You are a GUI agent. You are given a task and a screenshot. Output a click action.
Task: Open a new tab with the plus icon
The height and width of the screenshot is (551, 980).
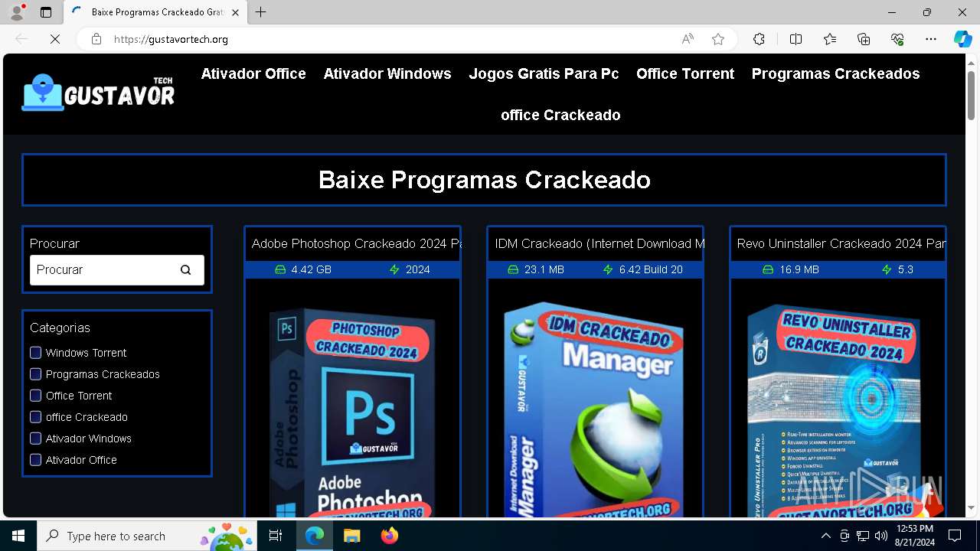pos(261,12)
